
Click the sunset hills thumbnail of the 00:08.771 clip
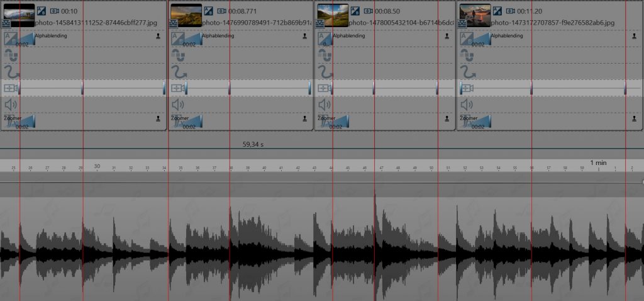point(186,15)
